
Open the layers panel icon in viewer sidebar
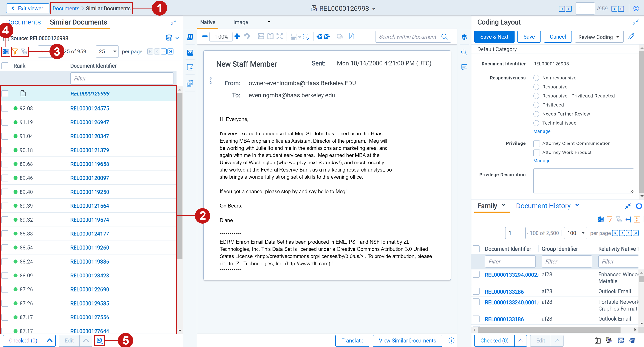464,37
